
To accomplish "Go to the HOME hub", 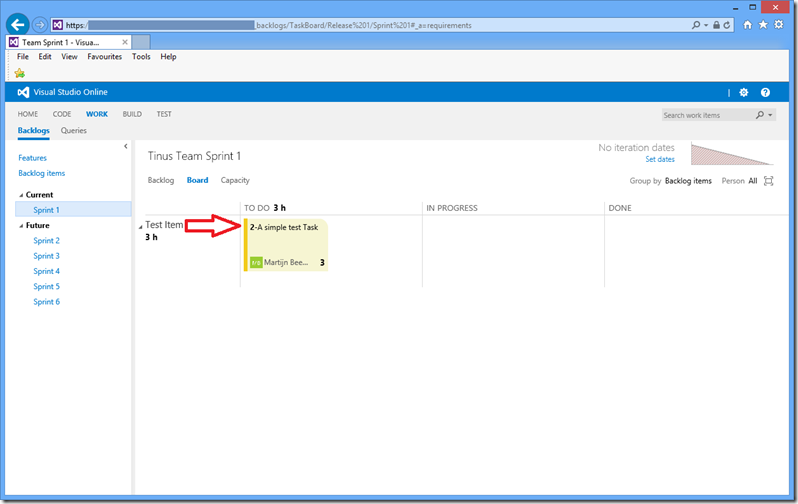I will click(27, 114).
